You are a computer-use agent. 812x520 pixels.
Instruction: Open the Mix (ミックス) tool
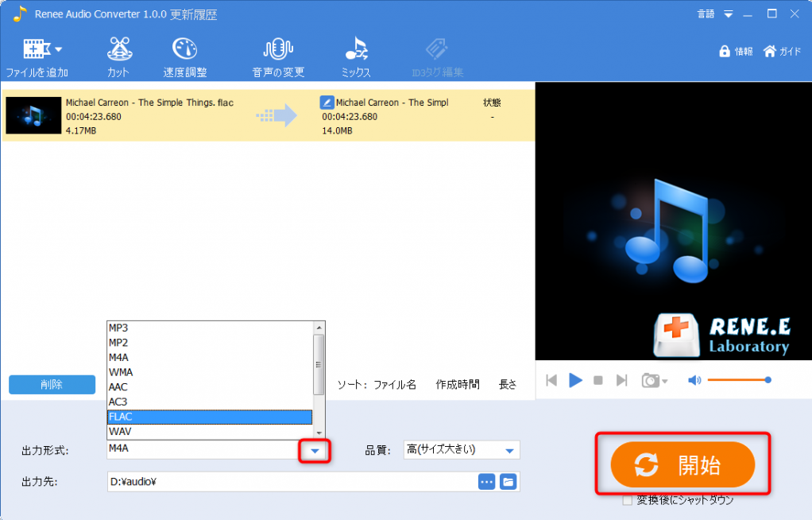(x=356, y=57)
